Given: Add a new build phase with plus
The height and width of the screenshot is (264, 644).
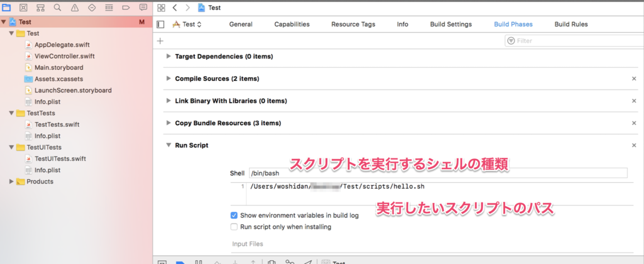Looking at the screenshot, I should [160, 41].
